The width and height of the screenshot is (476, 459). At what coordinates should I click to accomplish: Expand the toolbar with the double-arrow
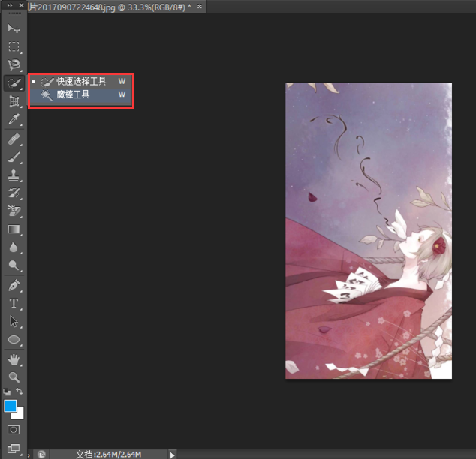tap(11, 6)
